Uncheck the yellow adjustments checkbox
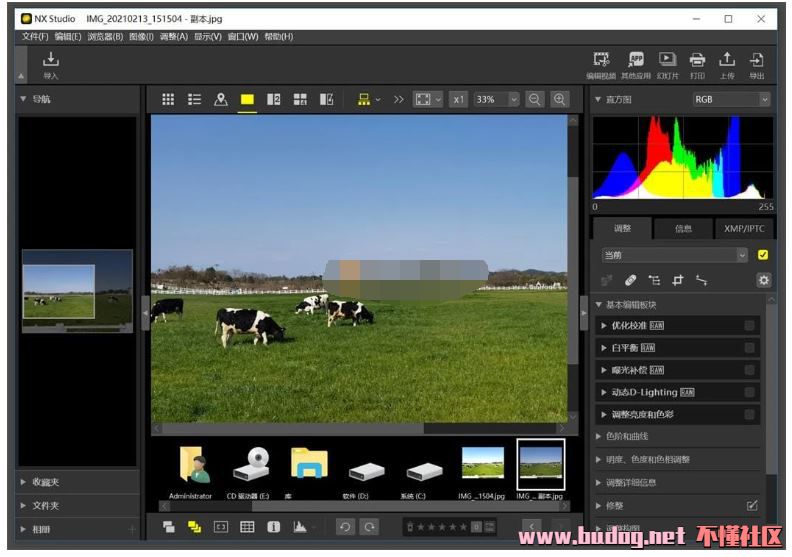 (763, 255)
